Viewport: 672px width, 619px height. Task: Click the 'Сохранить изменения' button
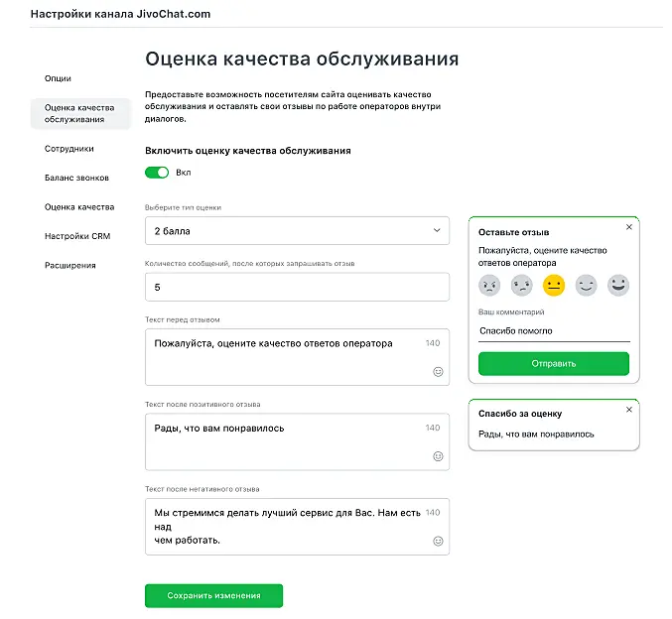coord(213,595)
